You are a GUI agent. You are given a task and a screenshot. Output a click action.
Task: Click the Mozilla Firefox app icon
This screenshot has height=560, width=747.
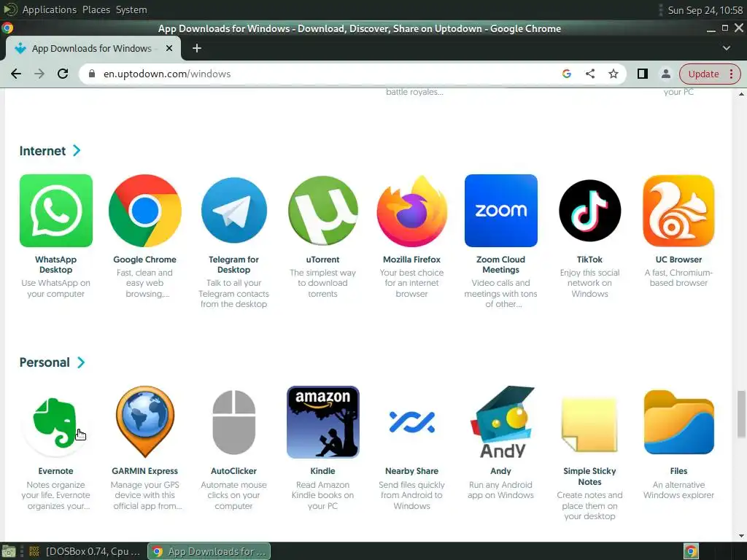pos(411,211)
